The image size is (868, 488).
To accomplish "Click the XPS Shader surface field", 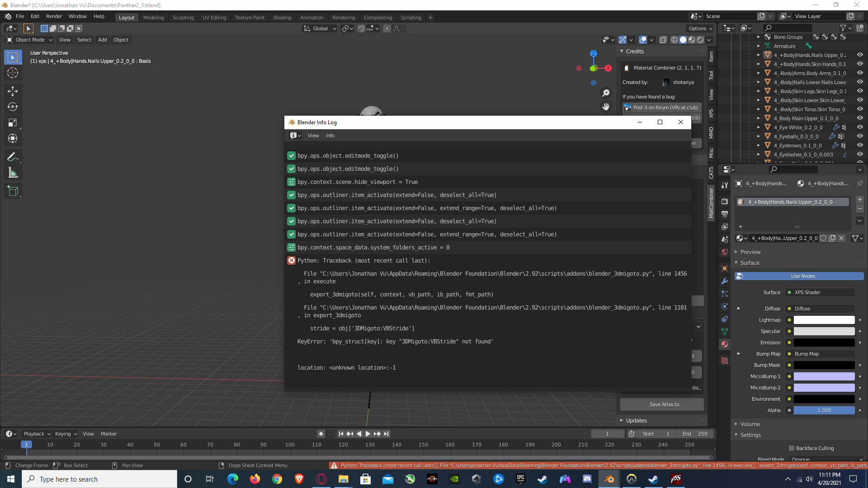I will tap(820, 292).
